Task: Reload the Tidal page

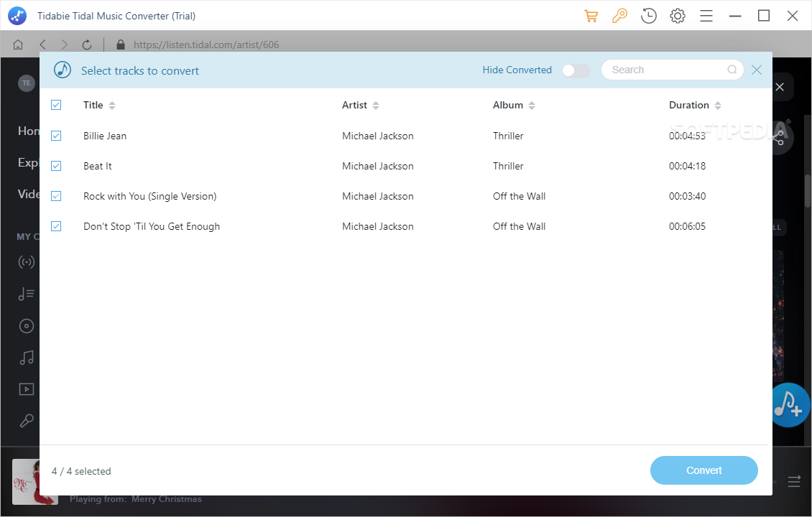Action: pos(87,45)
